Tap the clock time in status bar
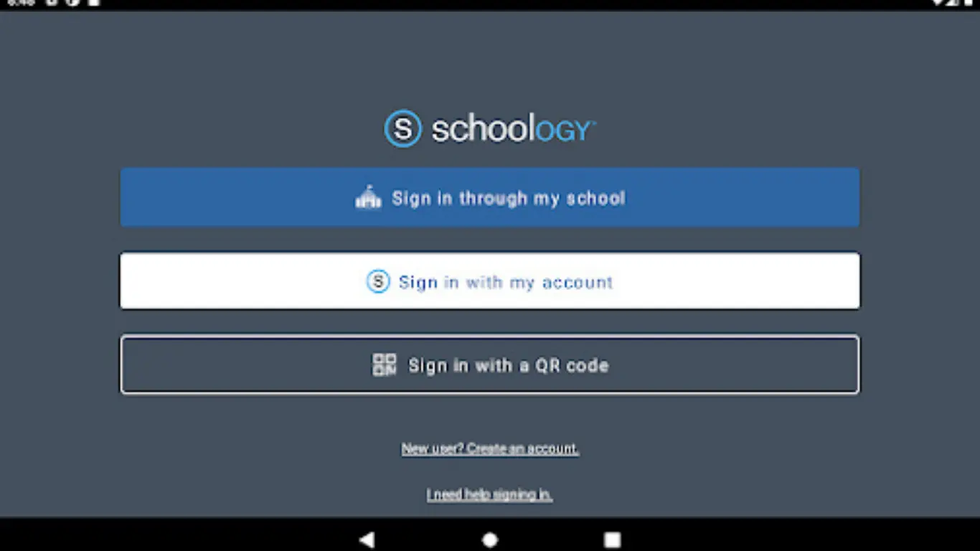The image size is (980, 551). (x=21, y=3)
